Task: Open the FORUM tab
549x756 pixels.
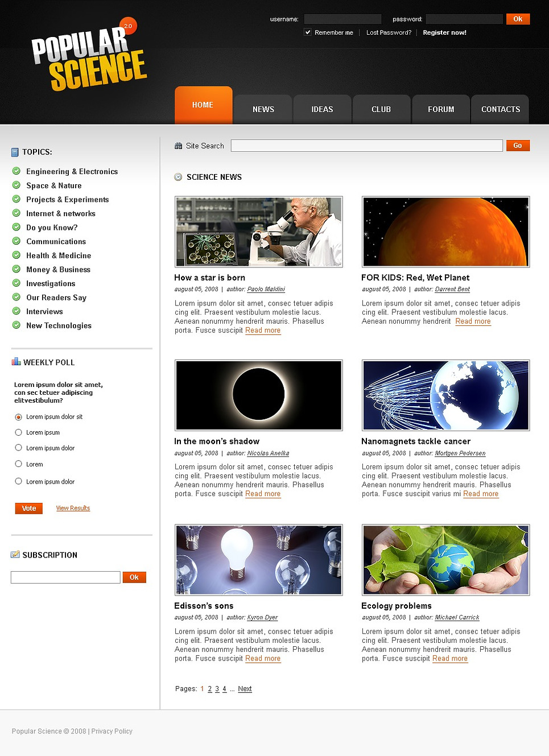Action: click(441, 109)
